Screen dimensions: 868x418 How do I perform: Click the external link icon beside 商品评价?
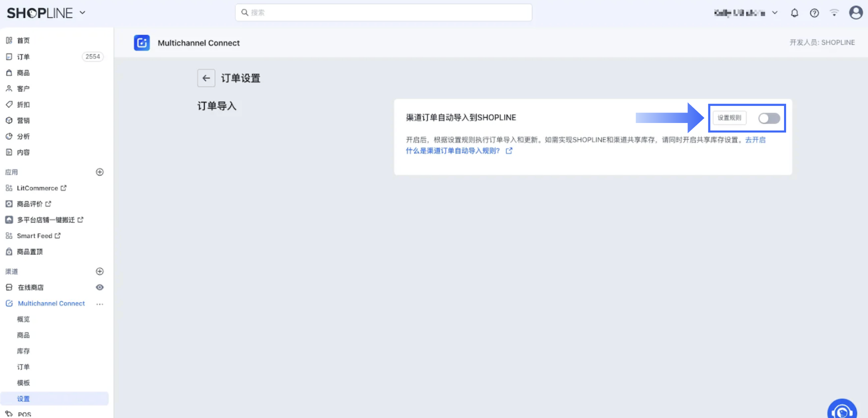click(48, 204)
